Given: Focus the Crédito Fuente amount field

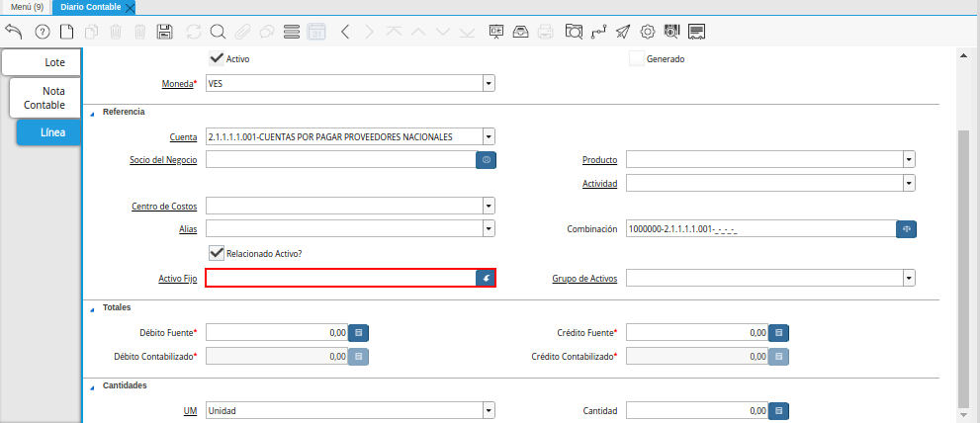Looking at the screenshot, I should (x=697, y=333).
